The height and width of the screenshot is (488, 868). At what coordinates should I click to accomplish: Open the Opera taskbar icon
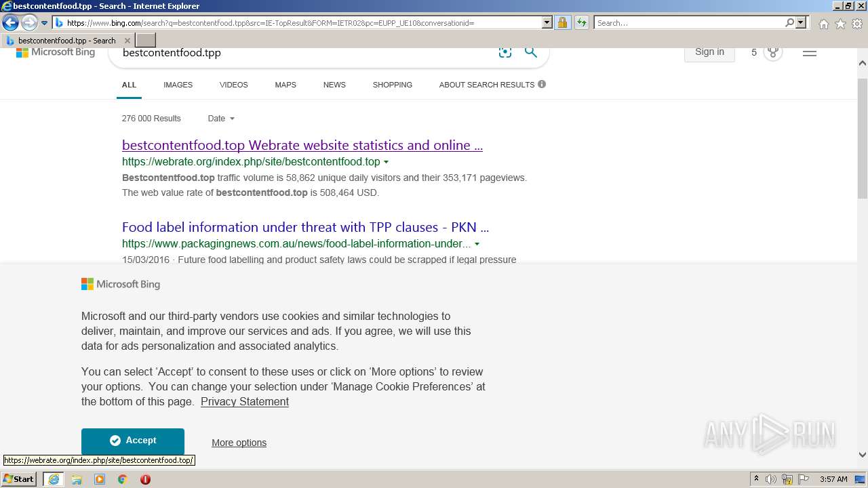point(145,479)
